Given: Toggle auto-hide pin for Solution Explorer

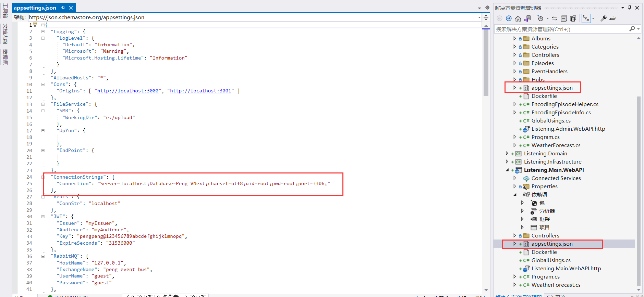Looking at the screenshot, I should [x=630, y=8].
